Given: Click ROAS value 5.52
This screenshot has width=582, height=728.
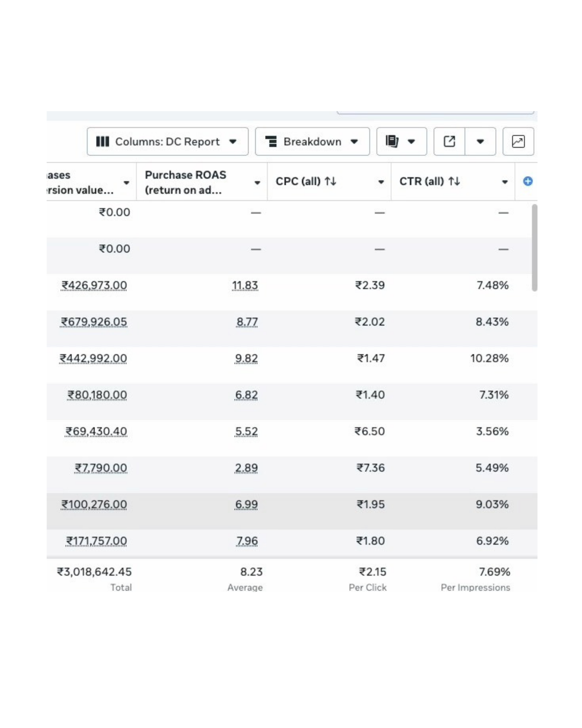Looking at the screenshot, I should click(246, 431).
